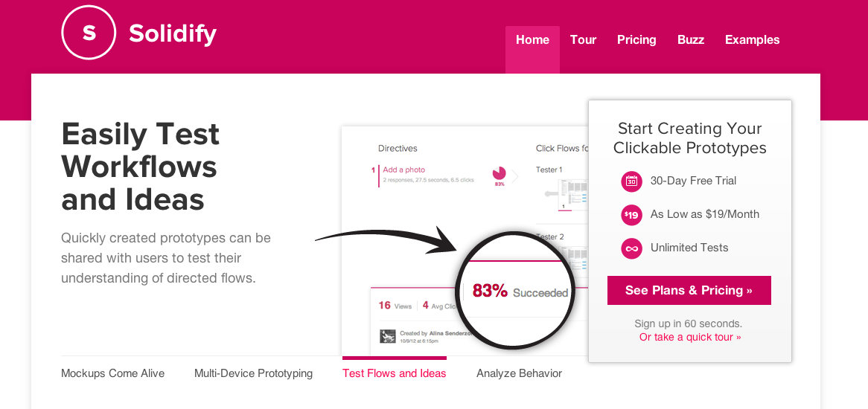Click the infinity Unlimited Tests icon
Image resolution: width=868 pixels, height=409 pixels.
(631, 248)
